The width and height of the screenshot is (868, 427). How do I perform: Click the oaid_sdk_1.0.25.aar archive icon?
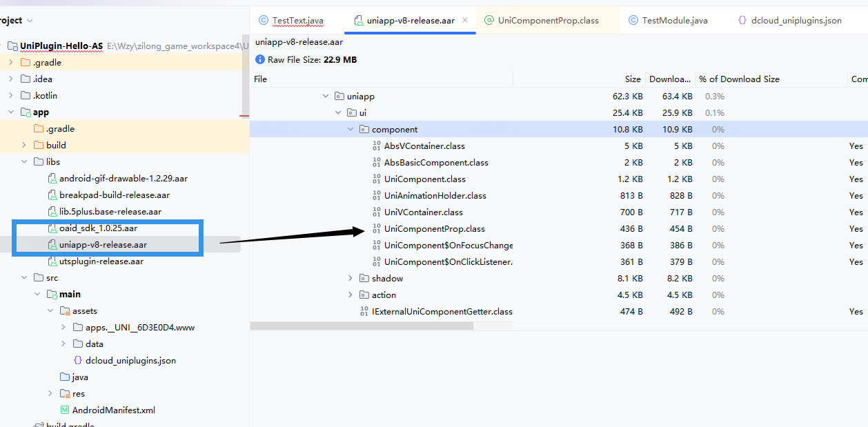[x=52, y=228]
